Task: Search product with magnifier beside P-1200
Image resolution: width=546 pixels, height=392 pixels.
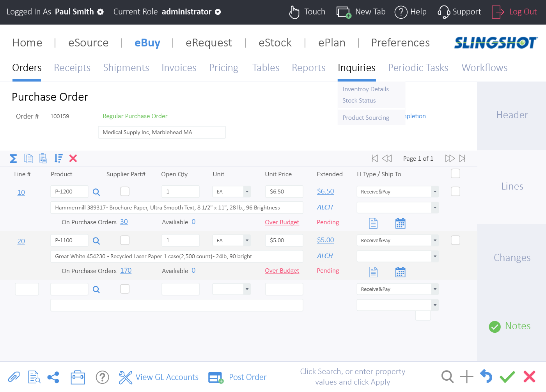Action: pos(96,192)
